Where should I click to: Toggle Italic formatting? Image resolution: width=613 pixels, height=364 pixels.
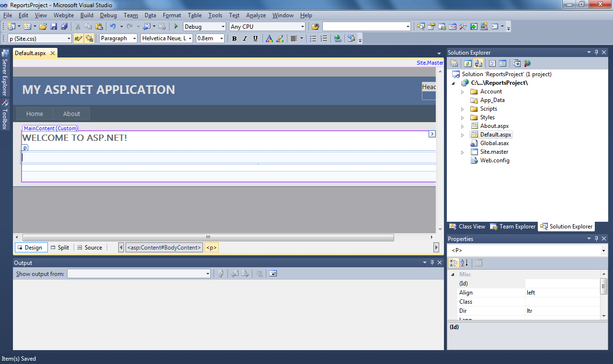[x=245, y=38]
